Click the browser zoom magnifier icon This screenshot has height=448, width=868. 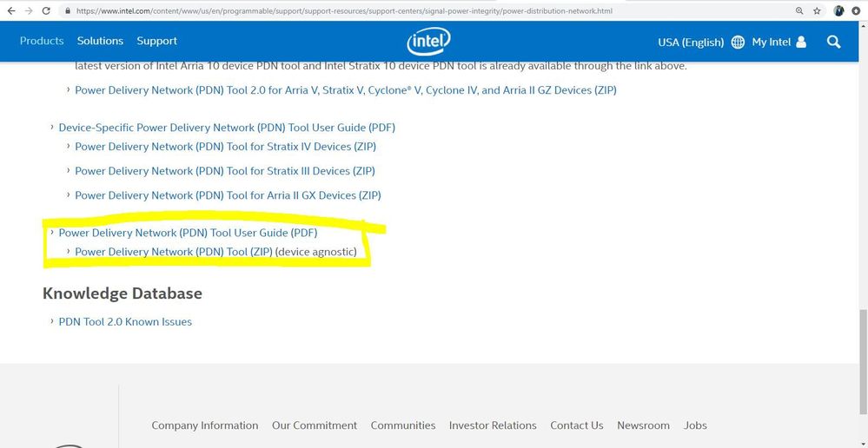point(799,11)
